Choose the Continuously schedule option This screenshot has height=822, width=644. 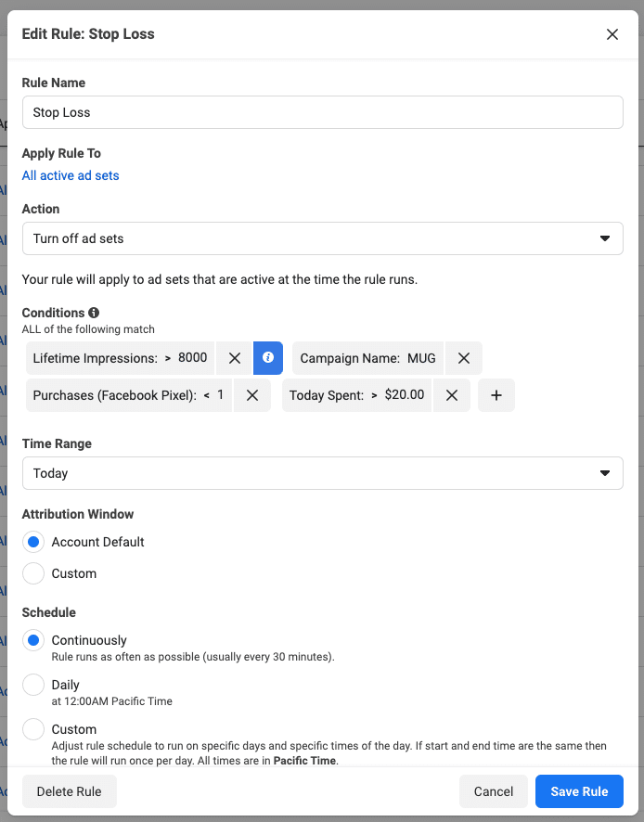[x=33, y=640]
